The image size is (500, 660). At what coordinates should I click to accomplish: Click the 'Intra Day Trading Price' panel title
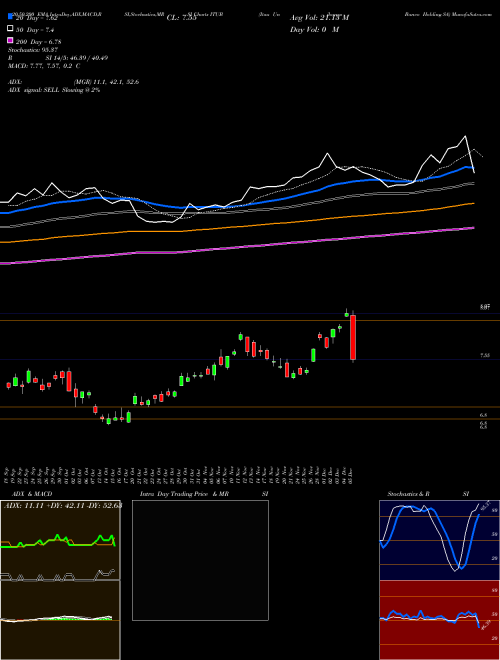point(174,494)
